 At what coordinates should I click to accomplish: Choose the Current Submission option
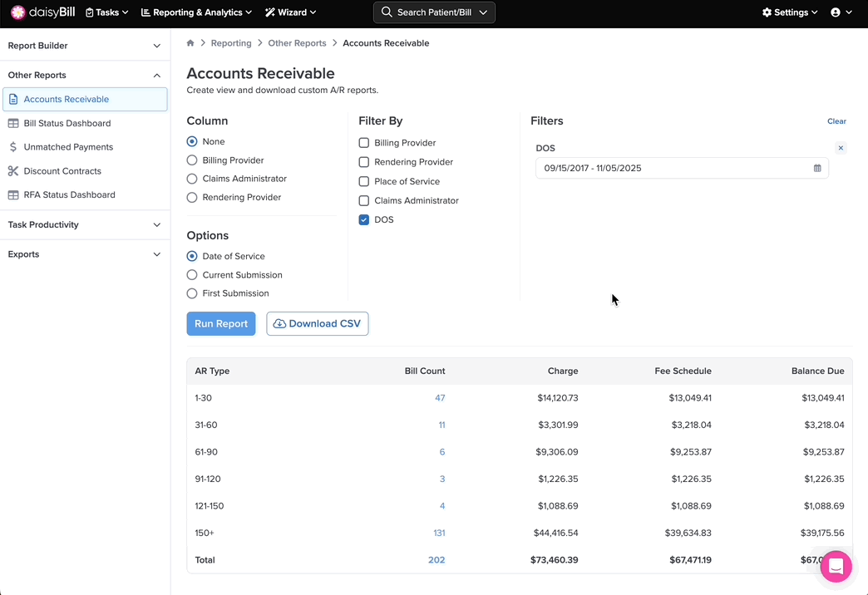click(x=192, y=275)
